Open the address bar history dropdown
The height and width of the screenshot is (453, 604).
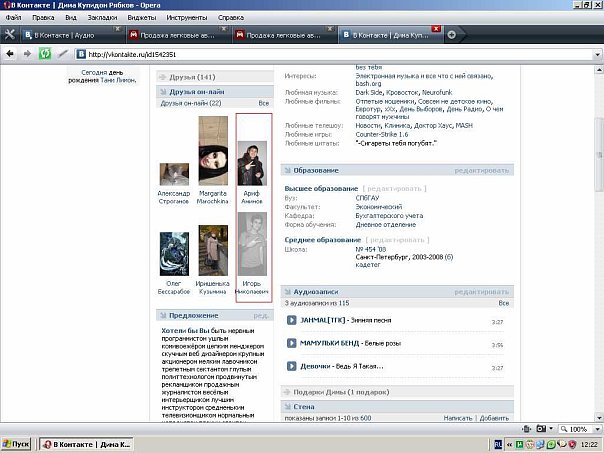click(597, 54)
